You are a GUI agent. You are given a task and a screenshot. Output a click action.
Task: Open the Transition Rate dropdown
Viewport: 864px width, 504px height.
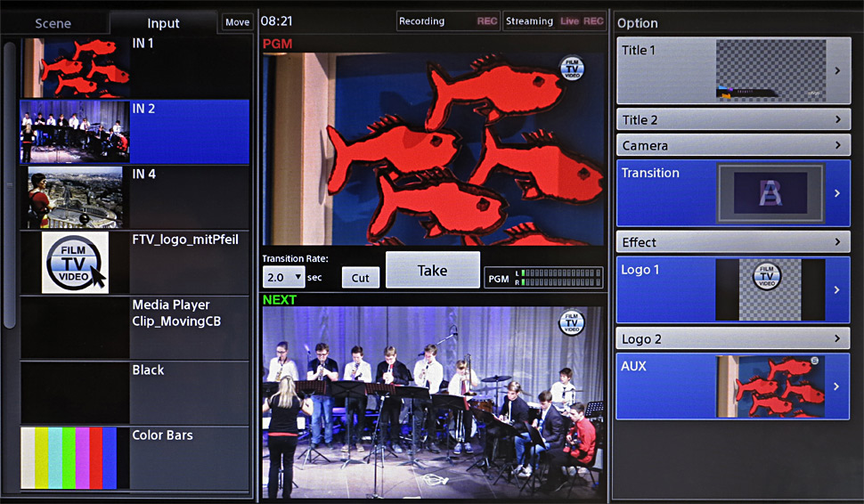(x=284, y=278)
